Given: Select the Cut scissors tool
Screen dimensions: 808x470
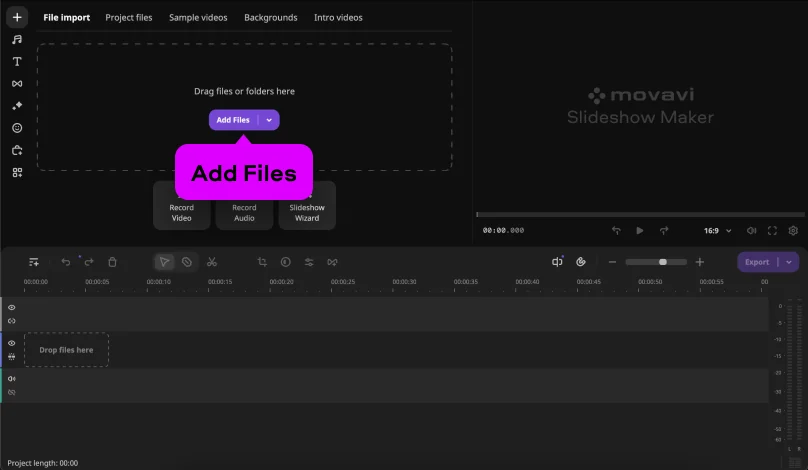Looking at the screenshot, I should (212, 262).
